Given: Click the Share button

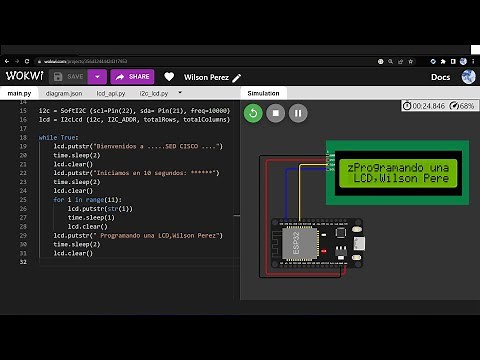Looking at the screenshot, I should 132,77.
